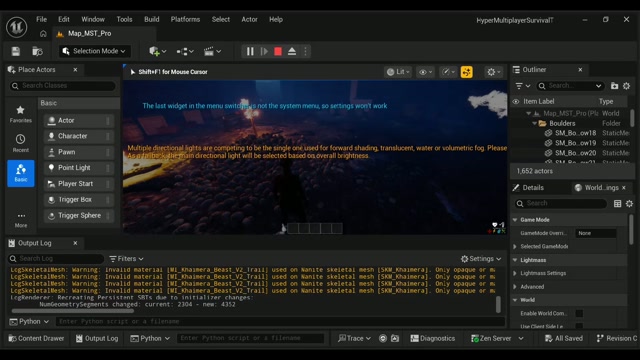The width and height of the screenshot is (640, 360).
Task: Open the blueprints toolbar dropdown icon
Action: [185, 51]
